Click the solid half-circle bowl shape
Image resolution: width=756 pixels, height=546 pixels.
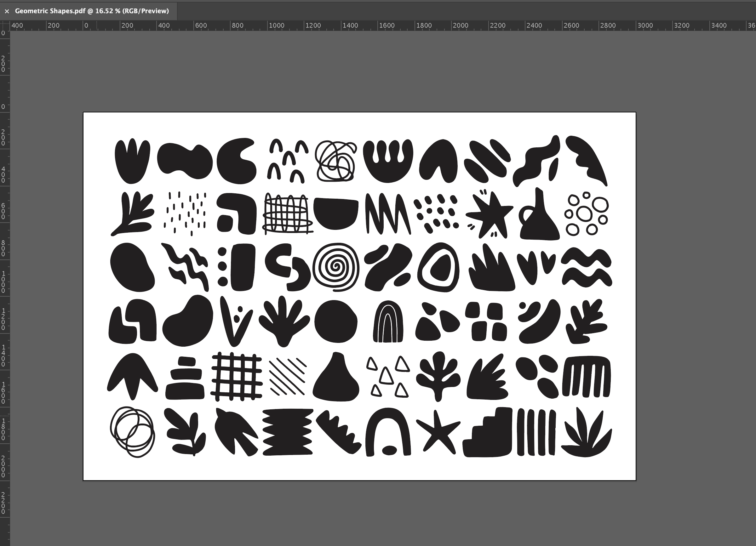[x=336, y=213]
